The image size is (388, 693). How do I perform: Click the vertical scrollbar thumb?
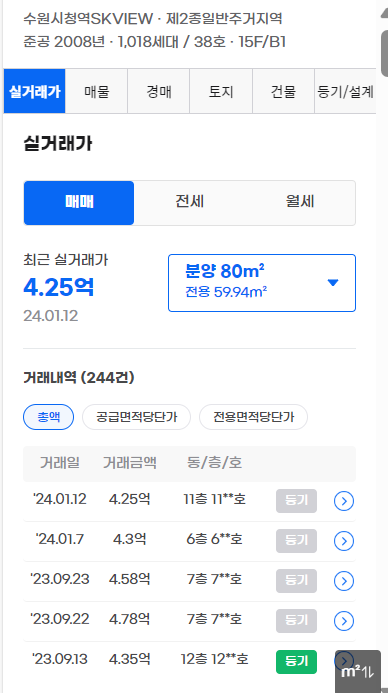(x=384, y=53)
